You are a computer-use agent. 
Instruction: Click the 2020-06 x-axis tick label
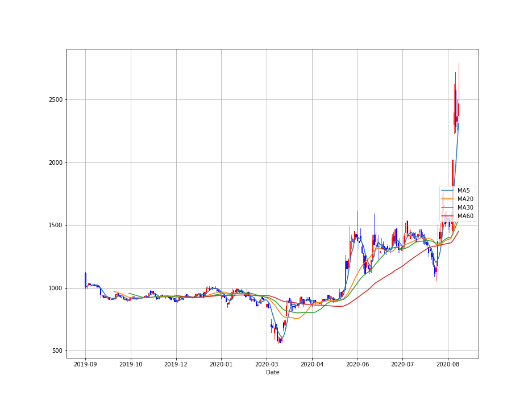(358, 365)
